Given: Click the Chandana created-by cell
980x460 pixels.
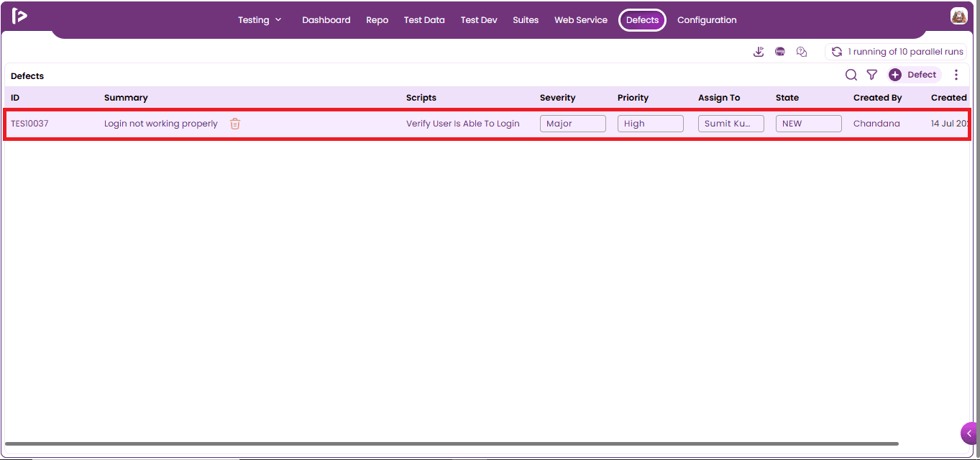Looking at the screenshot, I should pyautogui.click(x=876, y=124).
